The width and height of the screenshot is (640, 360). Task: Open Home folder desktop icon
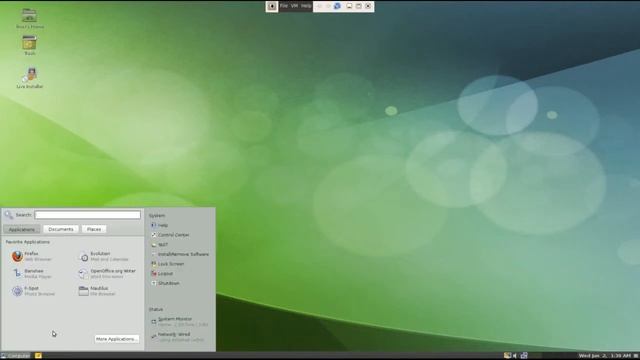[30, 19]
